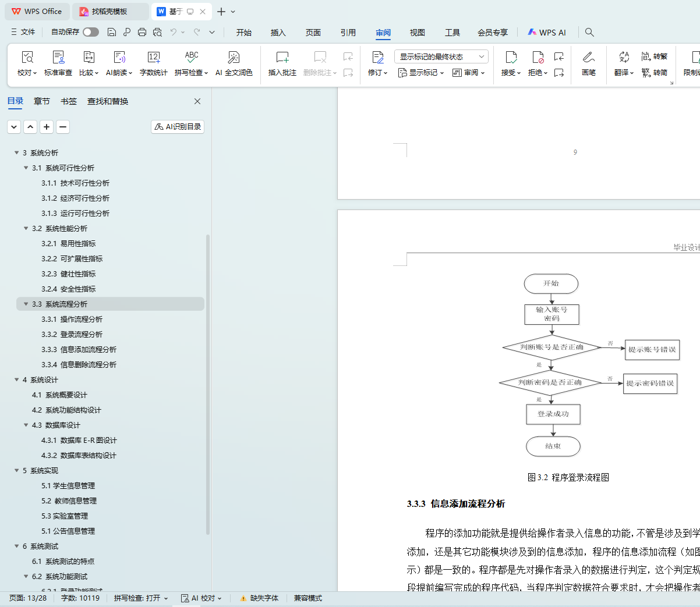The height and width of the screenshot is (607, 700).
Task: Click the AI朗读 read aloud icon
Action: (119, 58)
